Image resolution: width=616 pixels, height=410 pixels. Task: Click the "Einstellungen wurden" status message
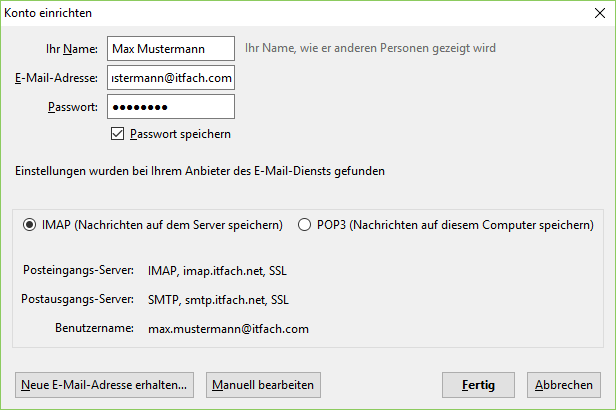(200, 171)
